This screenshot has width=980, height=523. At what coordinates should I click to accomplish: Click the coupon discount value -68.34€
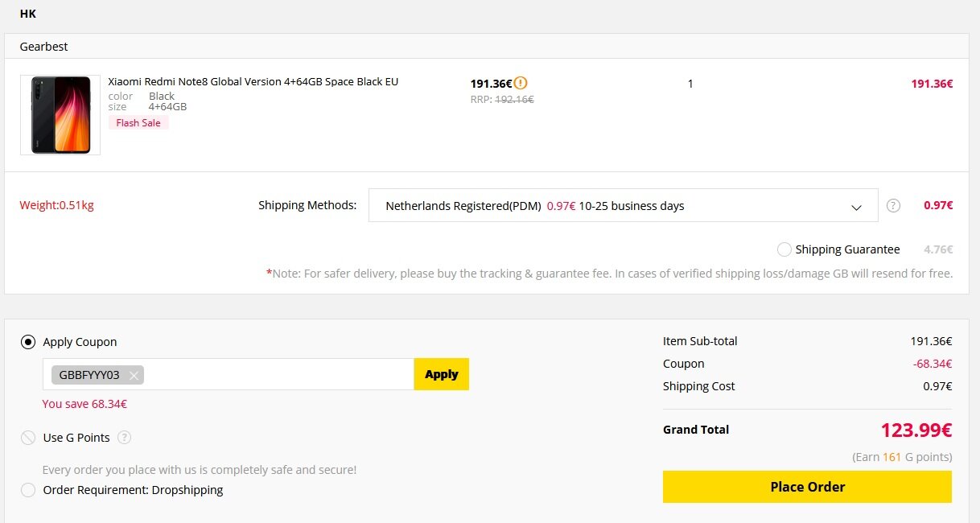coord(933,364)
